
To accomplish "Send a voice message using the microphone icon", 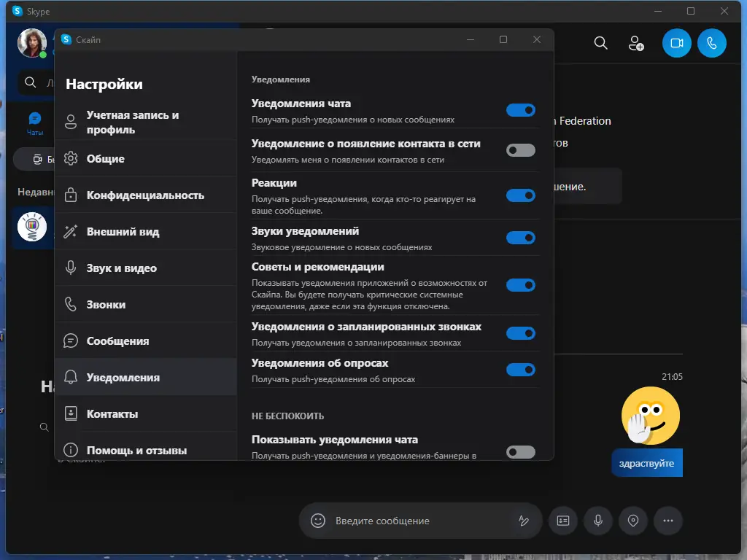I will tap(597, 521).
